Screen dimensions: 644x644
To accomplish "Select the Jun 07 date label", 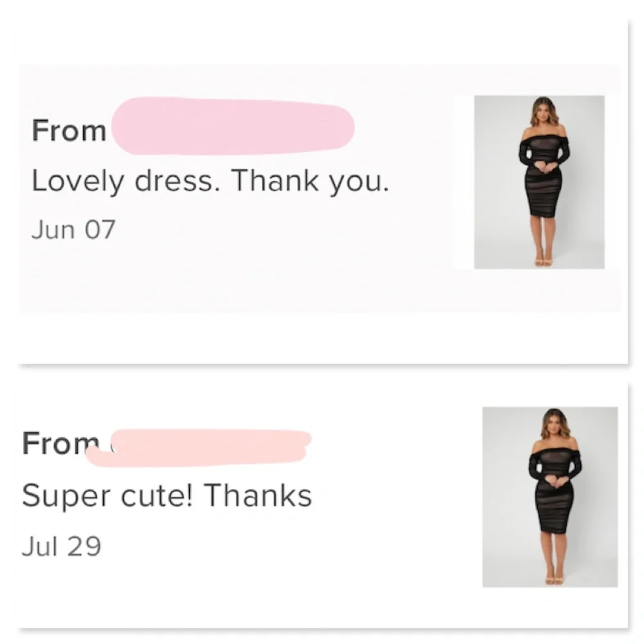I will [x=73, y=229].
